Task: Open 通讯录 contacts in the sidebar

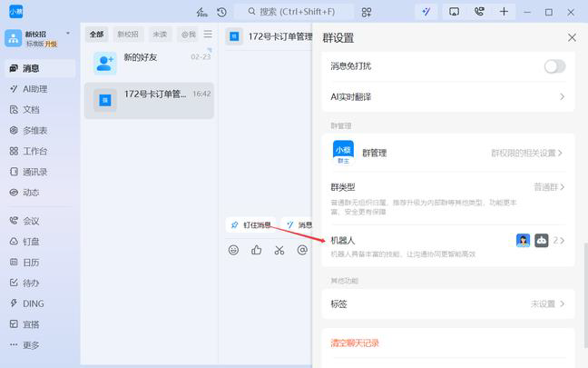Action: 40,172
